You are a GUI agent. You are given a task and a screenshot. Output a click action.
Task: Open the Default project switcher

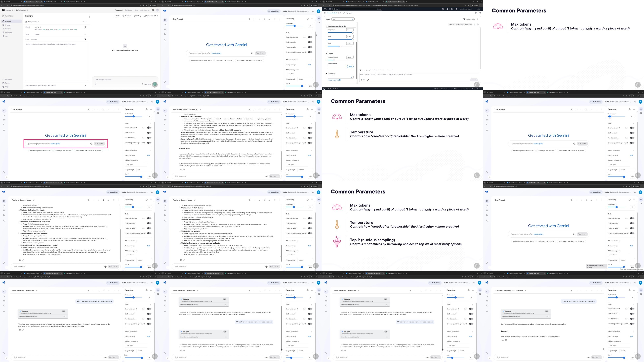click(x=22, y=10)
